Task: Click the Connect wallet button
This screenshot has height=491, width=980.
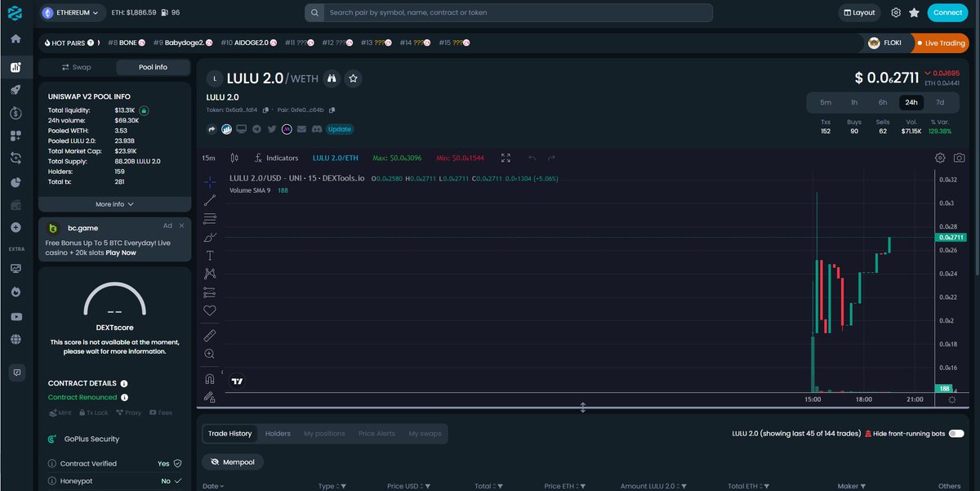Action: (947, 12)
